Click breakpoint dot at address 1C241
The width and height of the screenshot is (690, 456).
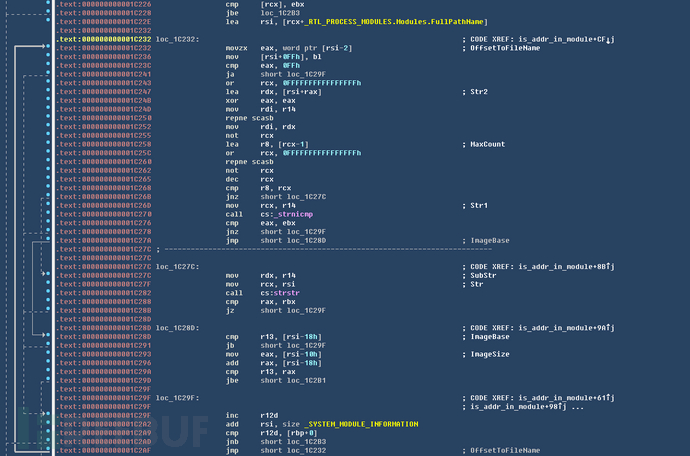(x=48, y=73)
